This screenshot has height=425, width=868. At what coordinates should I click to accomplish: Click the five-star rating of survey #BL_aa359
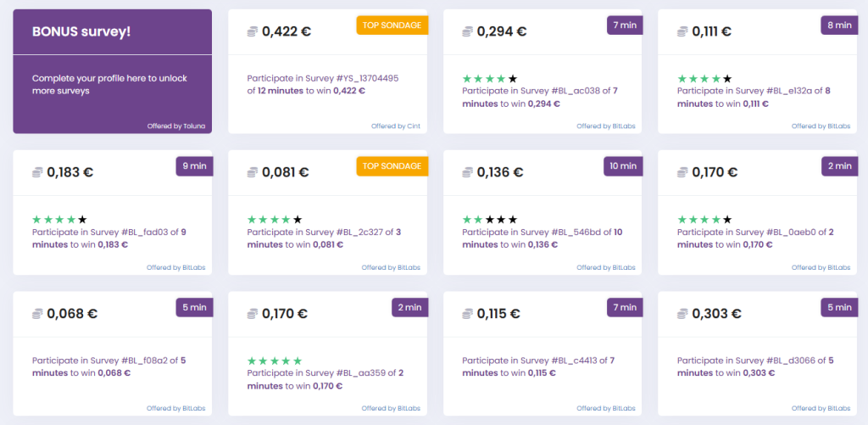pos(275,361)
